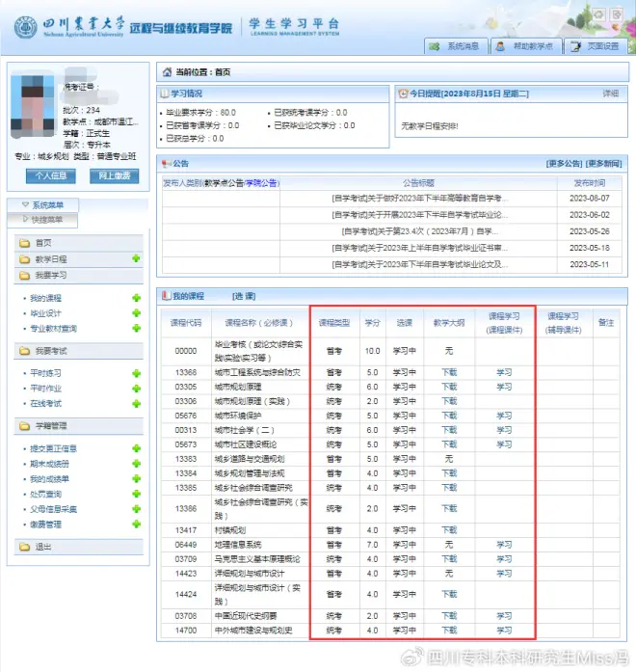Screen dimensions: 636x672
Task: Open the 页面设置 tab
Action: pyautogui.click(x=596, y=46)
